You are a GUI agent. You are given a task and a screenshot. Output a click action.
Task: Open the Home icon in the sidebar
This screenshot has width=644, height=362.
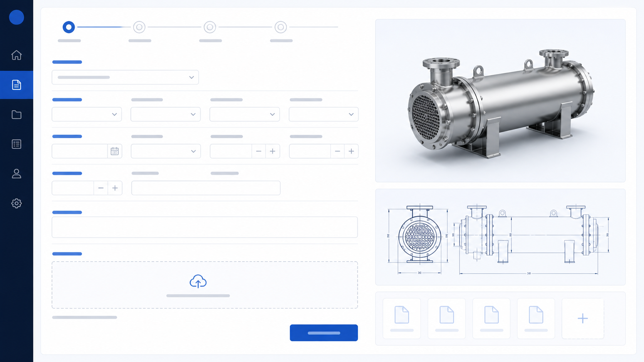pyautogui.click(x=16, y=55)
